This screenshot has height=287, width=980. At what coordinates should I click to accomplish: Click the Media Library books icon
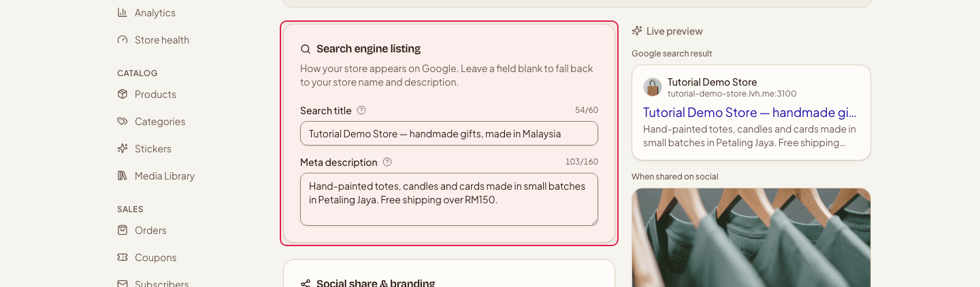[x=122, y=175]
